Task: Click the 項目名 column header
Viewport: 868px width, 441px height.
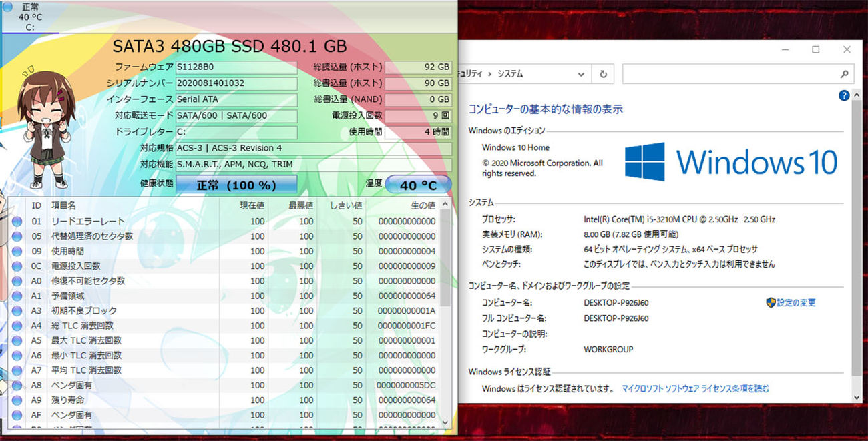Action: click(x=134, y=205)
